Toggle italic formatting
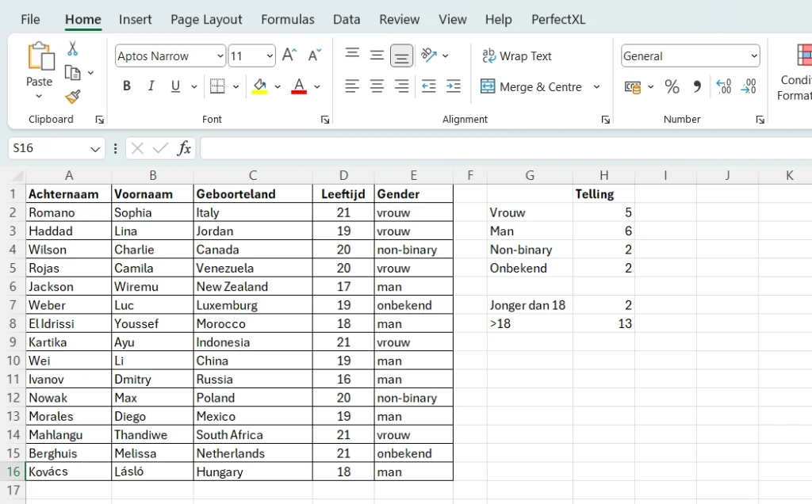This screenshot has height=504, width=812. tap(151, 86)
